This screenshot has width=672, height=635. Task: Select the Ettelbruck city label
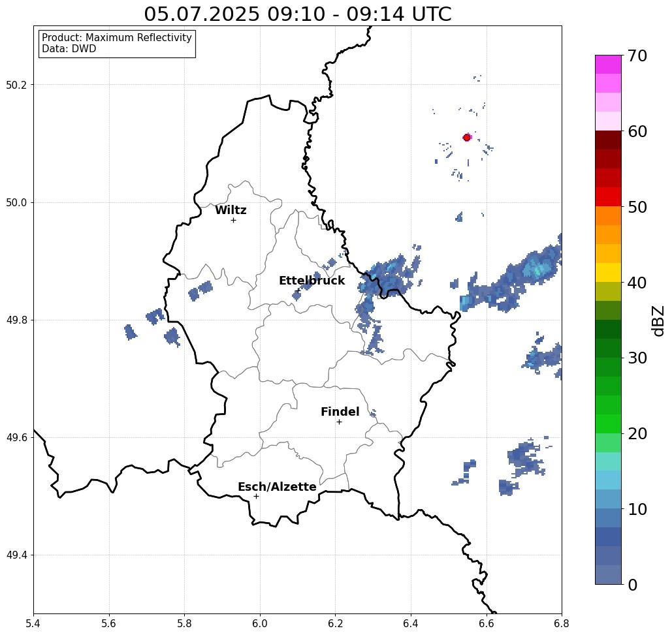[x=312, y=281]
